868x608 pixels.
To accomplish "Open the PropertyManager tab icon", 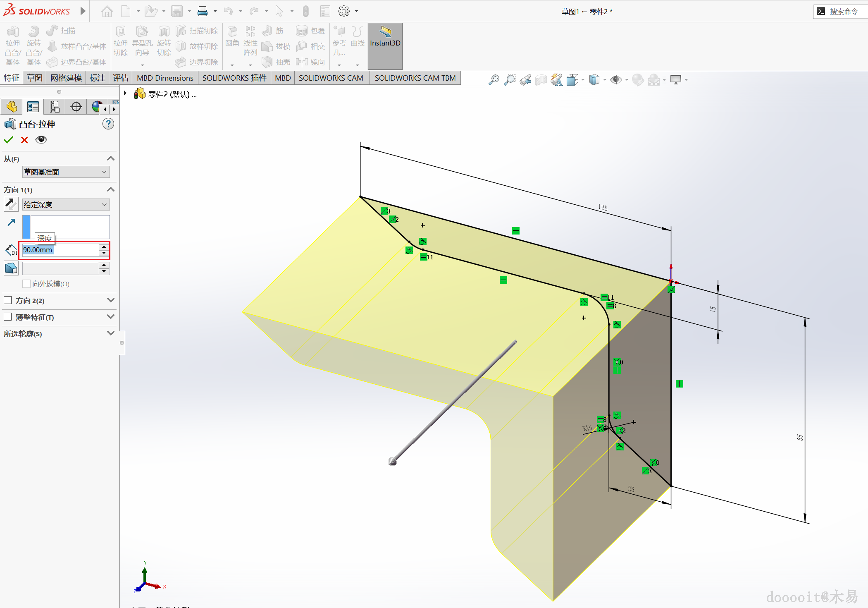I will pyautogui.click(x=33, y=107).
